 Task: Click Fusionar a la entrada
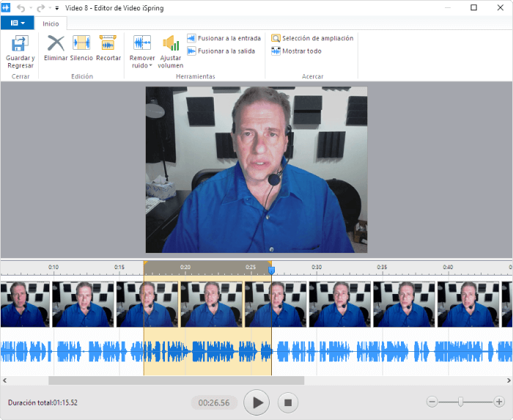coord(224,38)
